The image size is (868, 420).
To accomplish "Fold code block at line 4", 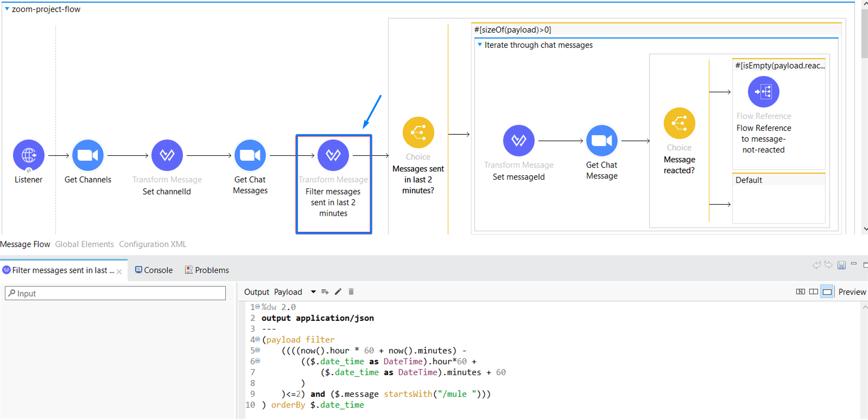I will pos(257,339).
